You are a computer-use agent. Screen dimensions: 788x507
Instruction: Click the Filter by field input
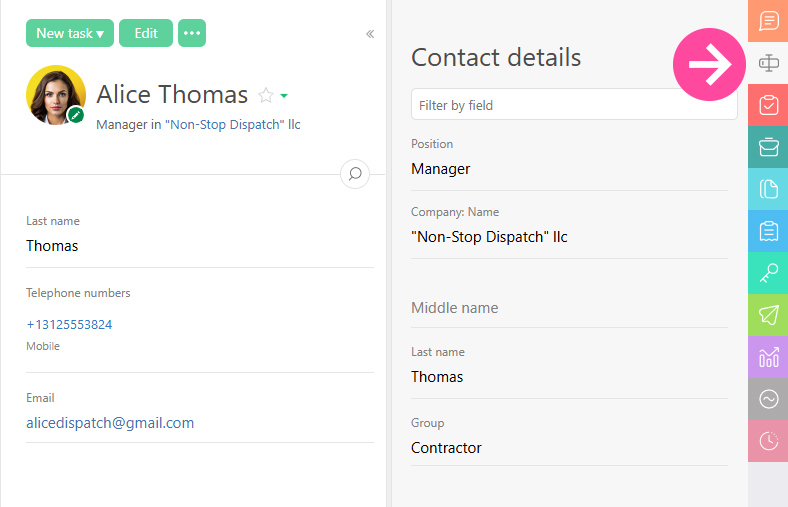574,105
